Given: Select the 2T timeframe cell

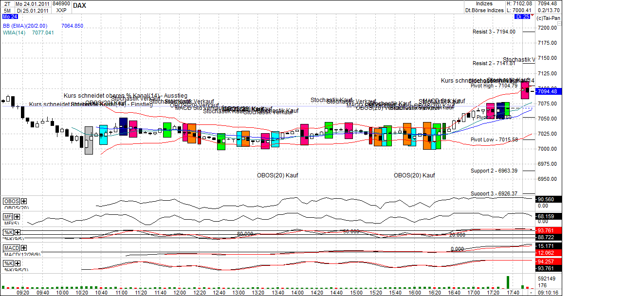Looking at the screenshot, I should (7, 3).
